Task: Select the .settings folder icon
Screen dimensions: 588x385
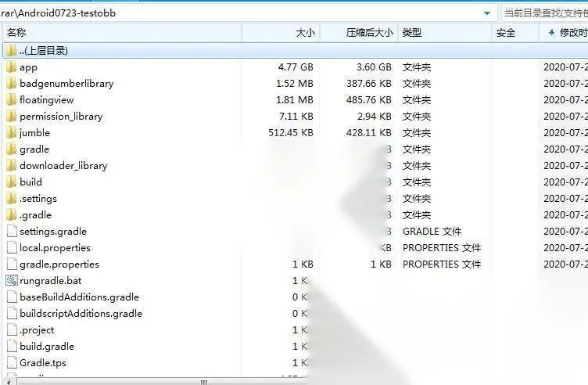Action: 12,199
